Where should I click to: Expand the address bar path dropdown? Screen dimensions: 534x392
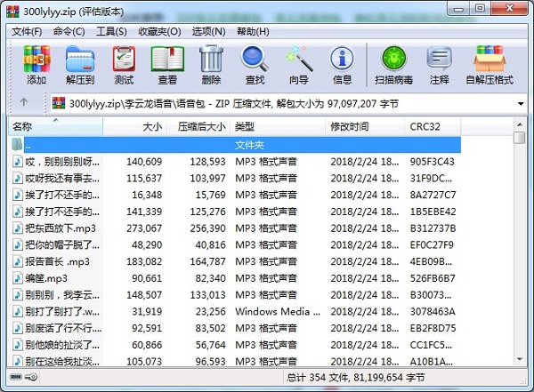[x=521, y=103]
